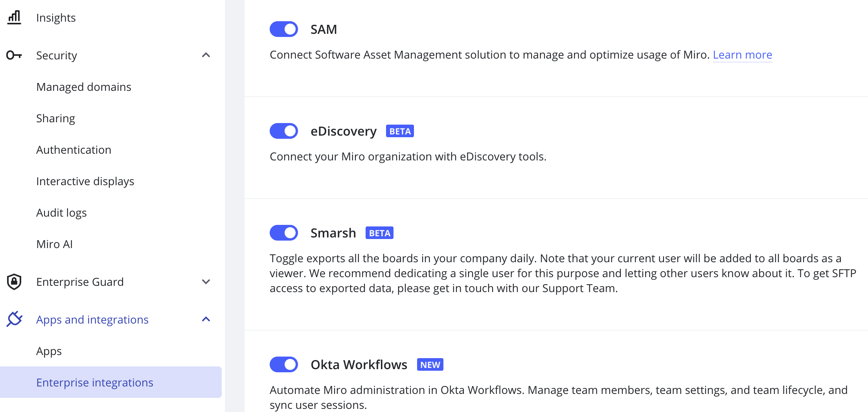Select Miro AI from the sidebar
Screen dimensions: 868x412
(54, 244)
